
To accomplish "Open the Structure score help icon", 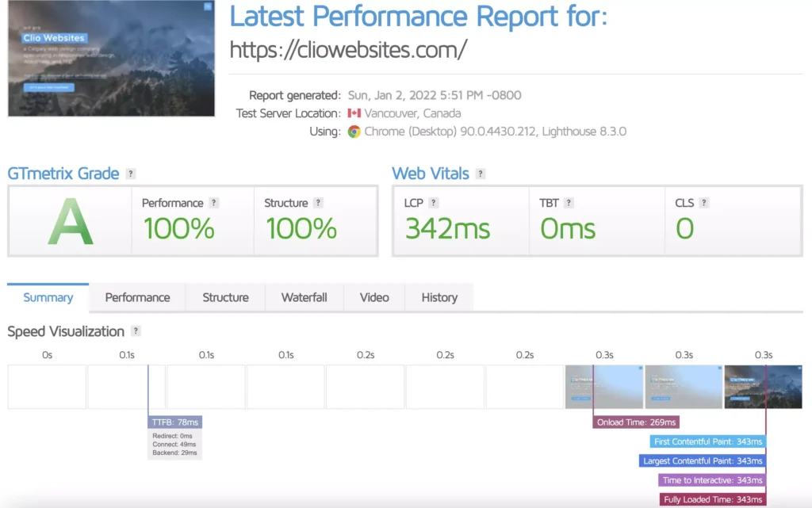I will pyautogui.click(x=318, y=203).
